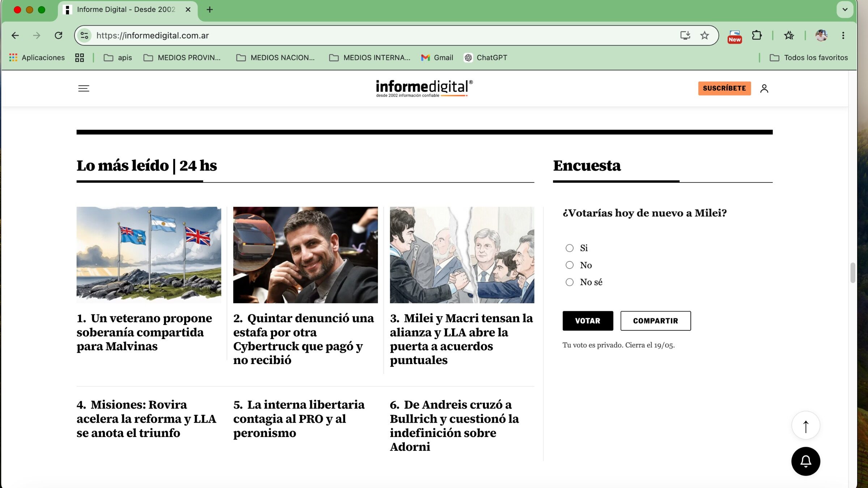
Task: Click the page vertical scrollbar thumb
Action: coord(852,273)
